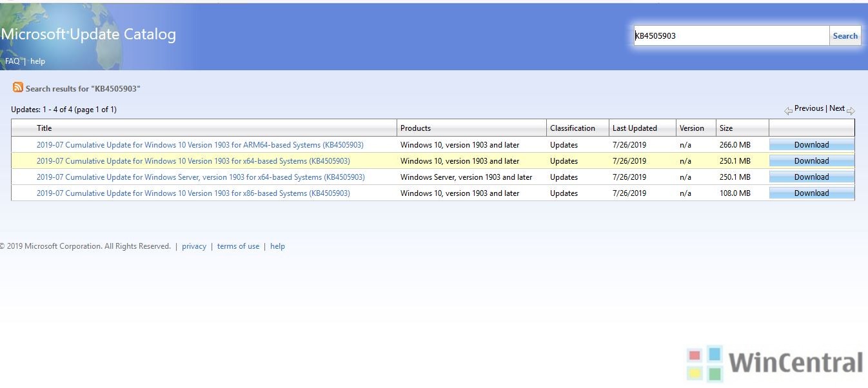Sort results by Title column header
The height and width of the screenshot is (388, 868).
tap(44, 128)
